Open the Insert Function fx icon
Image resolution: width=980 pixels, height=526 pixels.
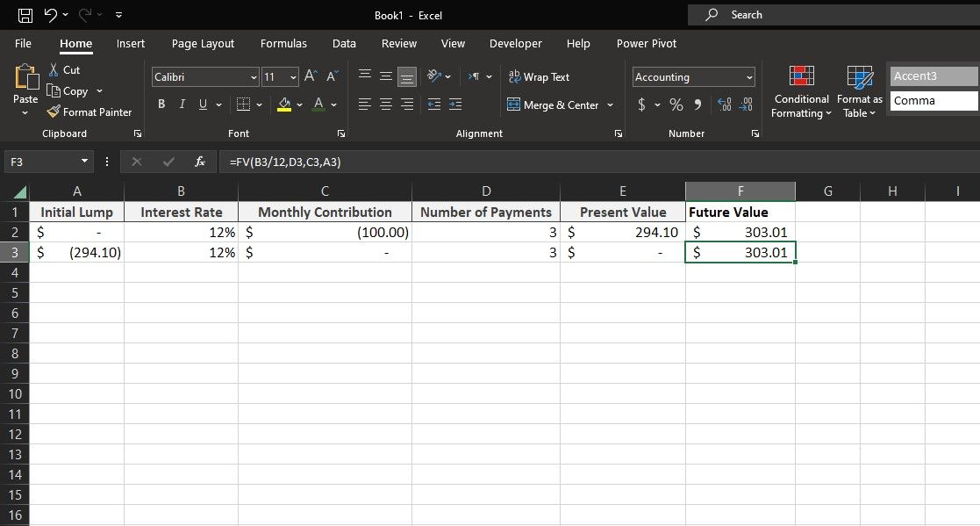coord(199,162)
